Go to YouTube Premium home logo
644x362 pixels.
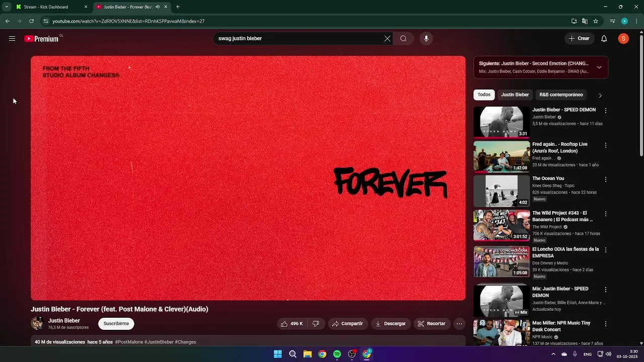pos(41,39)
